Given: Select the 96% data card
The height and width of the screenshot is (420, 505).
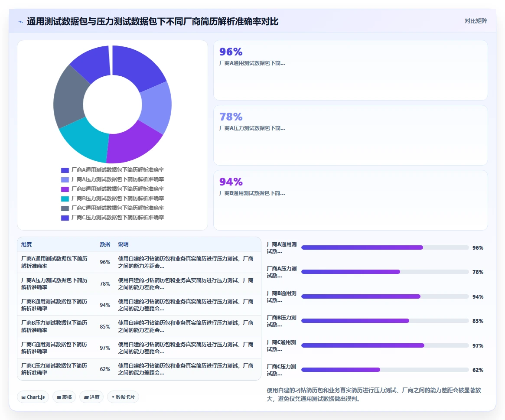Looking at the screenshot, I should [350, 70].
